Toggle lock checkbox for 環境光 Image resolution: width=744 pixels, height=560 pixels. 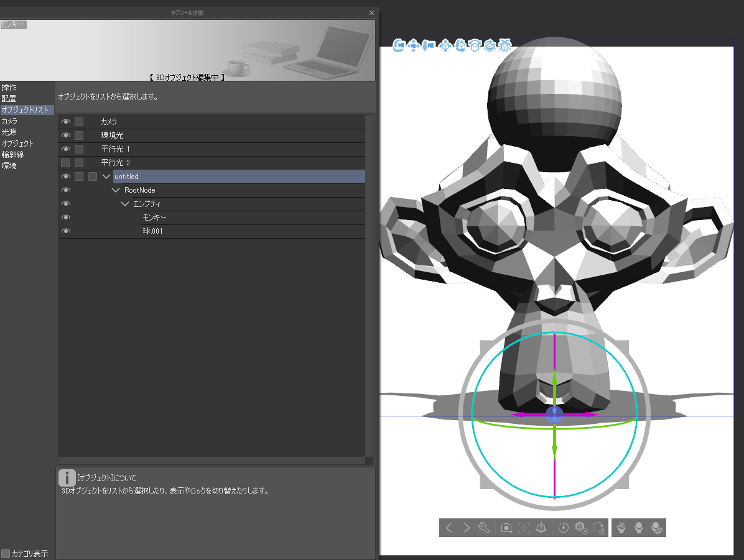[79, 135]
